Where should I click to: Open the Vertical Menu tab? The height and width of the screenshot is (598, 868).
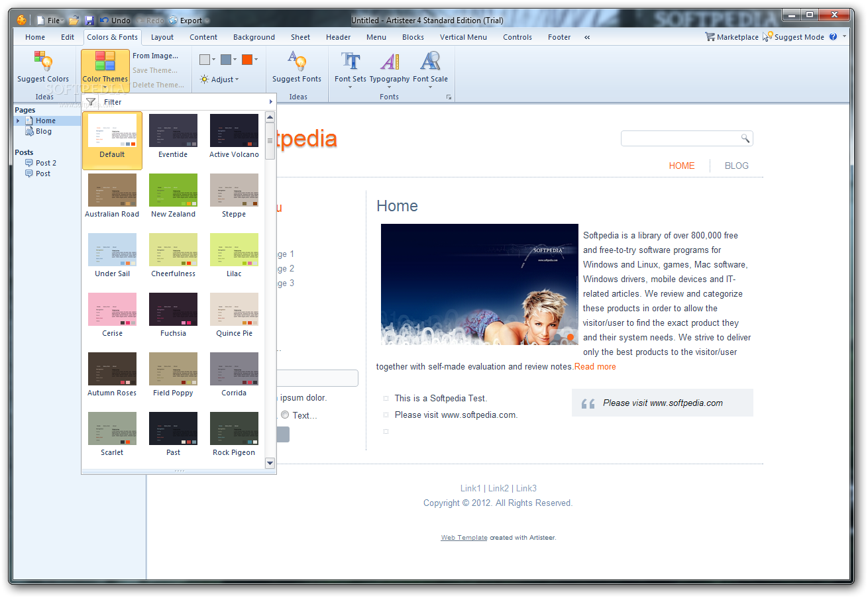(463, 37)
